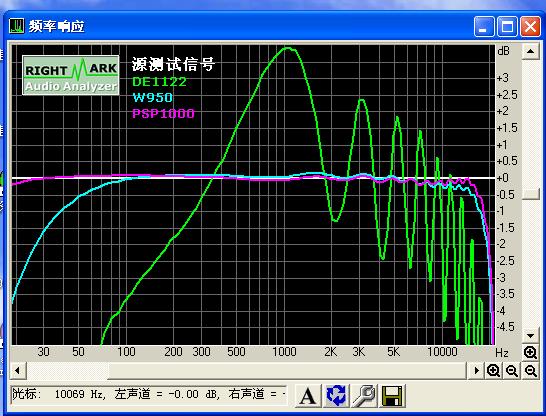Click the cursor readout field showing 10069 Hz
The height and width of the screenshot is (416, 546).
click(149, 395)
